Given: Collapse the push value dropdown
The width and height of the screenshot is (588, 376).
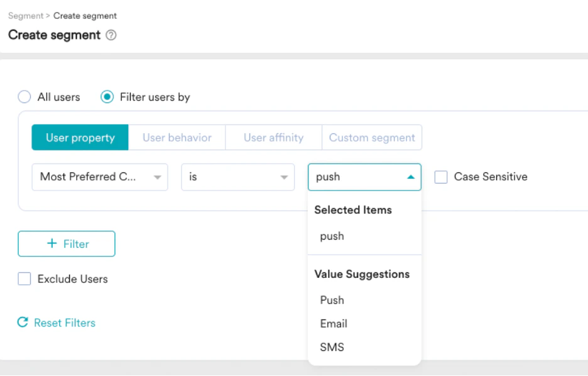Looking at the screenshot, I should click(410, 177).
